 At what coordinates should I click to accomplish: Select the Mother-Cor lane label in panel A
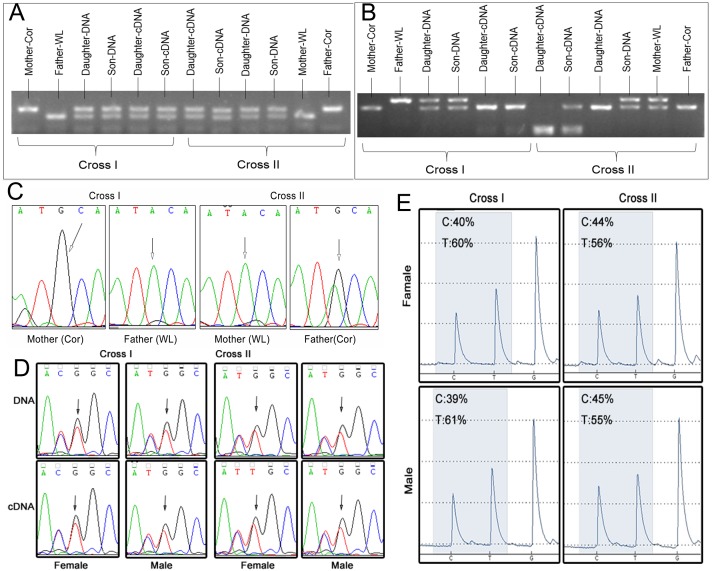tap(29, 51)
